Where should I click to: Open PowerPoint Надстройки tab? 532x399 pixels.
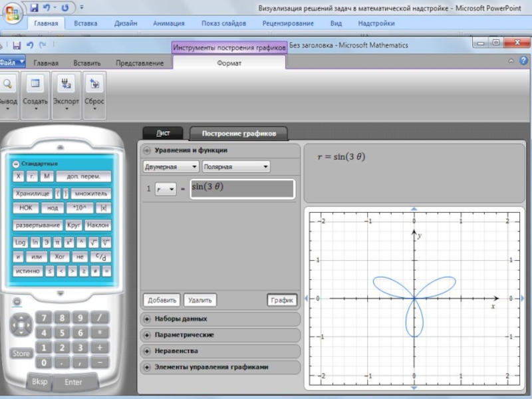(x=376, y=23)
